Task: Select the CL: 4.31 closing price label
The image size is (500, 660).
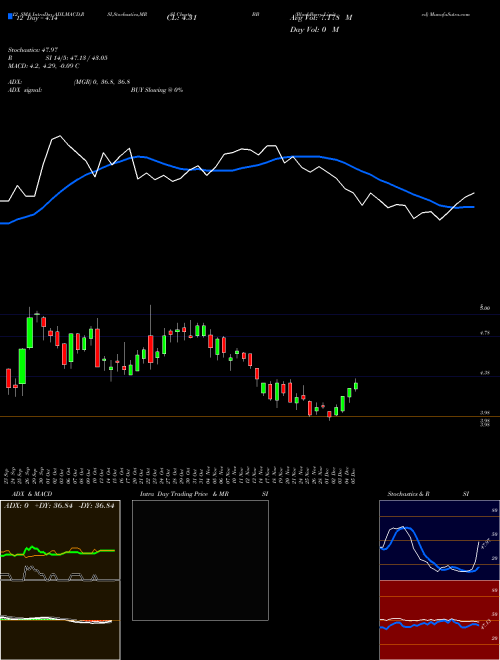Action: click(182, 18)
